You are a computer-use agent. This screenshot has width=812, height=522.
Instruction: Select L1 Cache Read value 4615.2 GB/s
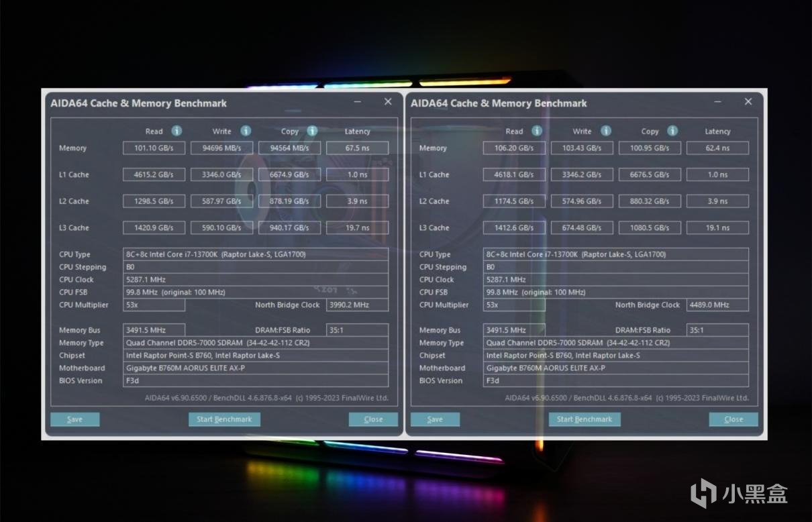click(x=154, y=174)
